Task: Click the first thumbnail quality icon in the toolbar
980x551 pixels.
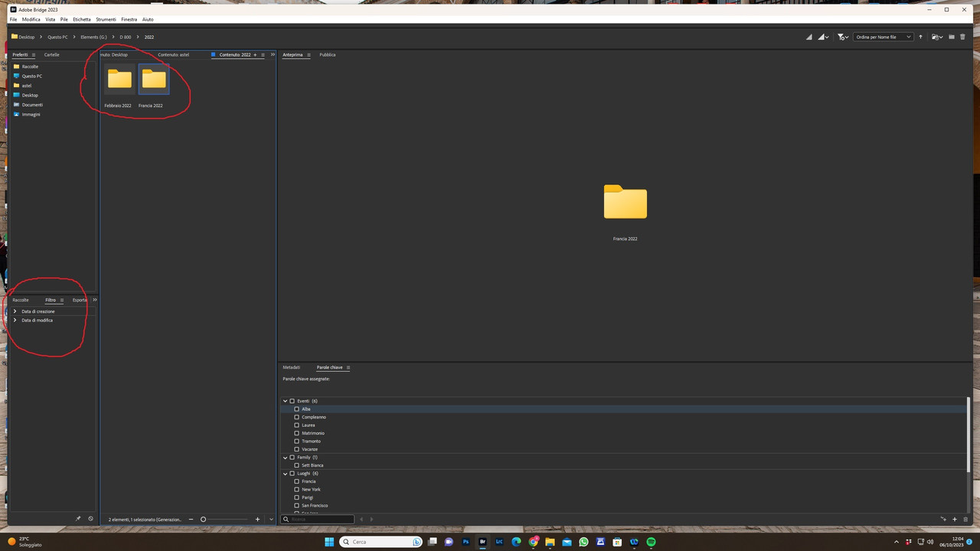Action: (809, 37)
